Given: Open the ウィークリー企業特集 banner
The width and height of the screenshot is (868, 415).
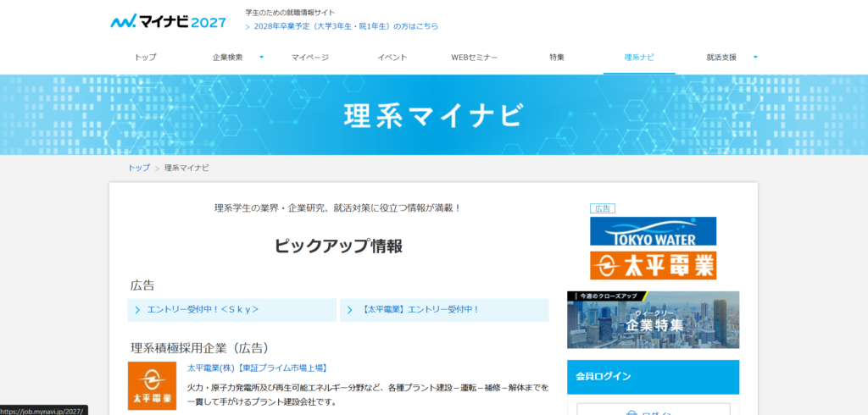Looking at the screenshot, I should click(653, 319).
